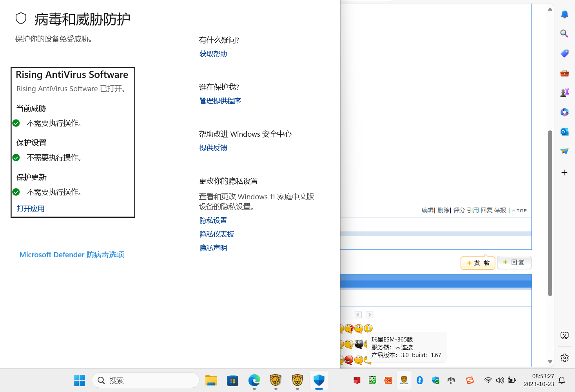The image size is (575, 392).
Task: Open the battery status tray icon
Action: (512, 380)
